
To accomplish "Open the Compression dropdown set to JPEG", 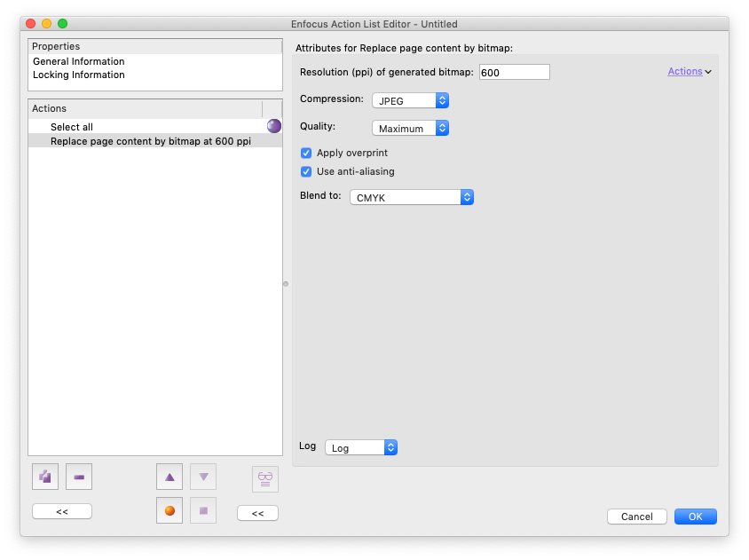I will (410, 100).
